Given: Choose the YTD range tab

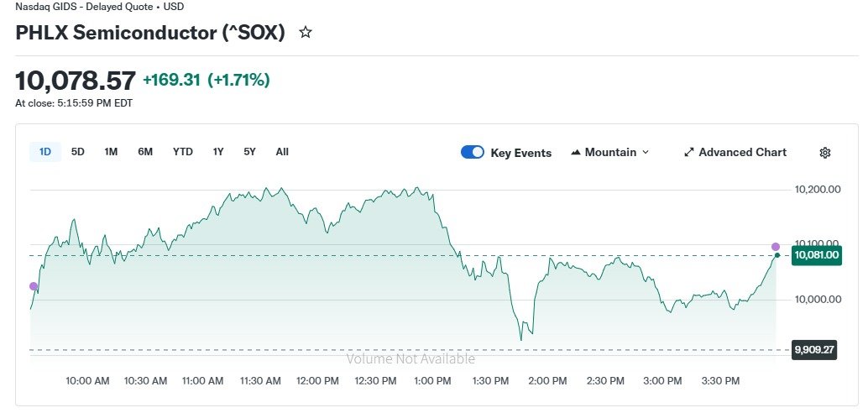Looking at the screenshot, I should click(x=183, y=152).
